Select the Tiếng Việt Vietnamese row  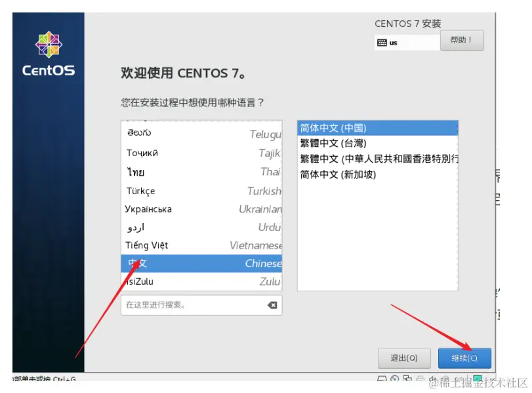coord(201,245)
